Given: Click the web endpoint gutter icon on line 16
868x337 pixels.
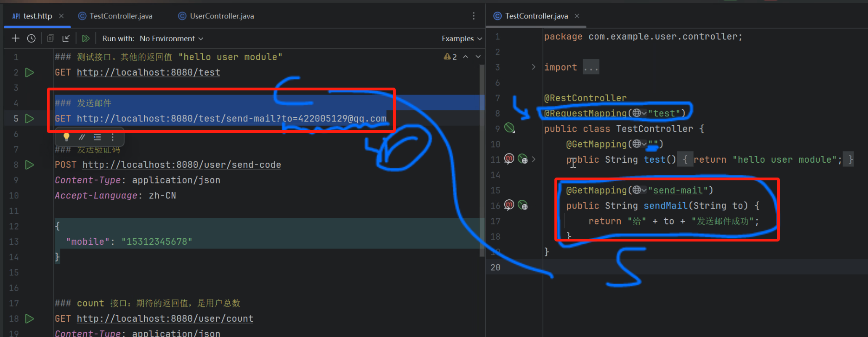Looking at the screenshot, I should (x=523, y=205).
